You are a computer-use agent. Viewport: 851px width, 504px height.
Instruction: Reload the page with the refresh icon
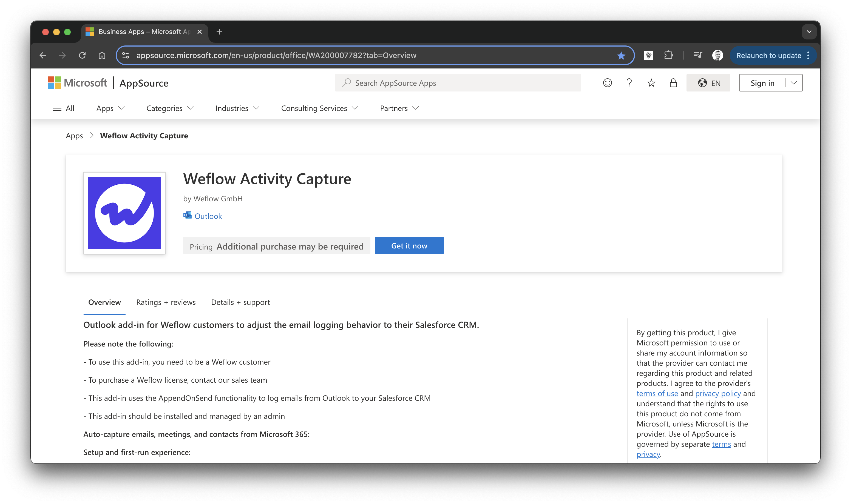point(82,55)
